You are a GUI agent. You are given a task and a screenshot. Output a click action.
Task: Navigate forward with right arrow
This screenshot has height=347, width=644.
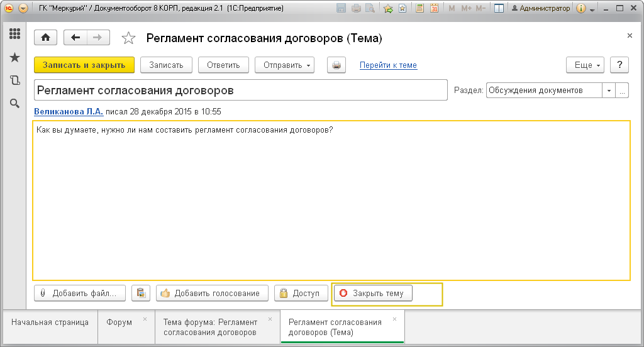coord(97,38)
